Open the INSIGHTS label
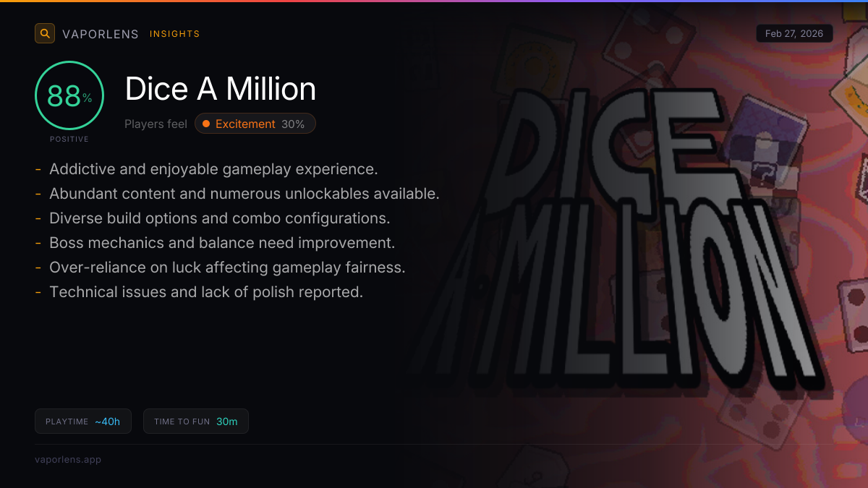Screen dimensions: 868x488 pyautogui.click(x=174, y=34)
